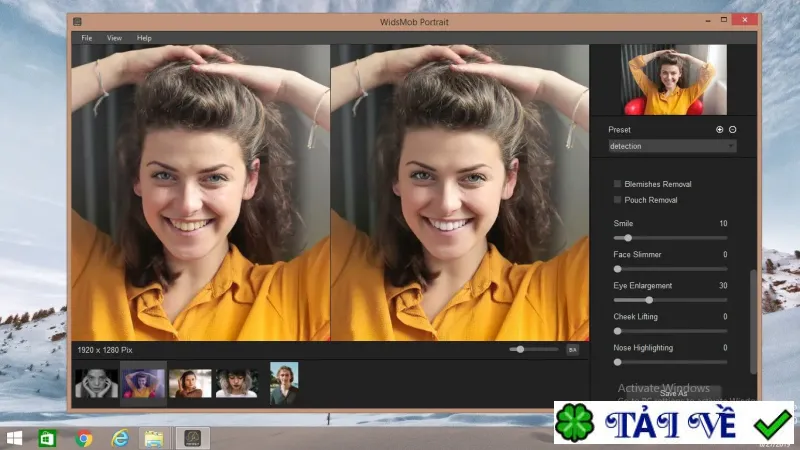Select the man portrait thumbnail
This screenshot has height=450, width=800.
(x=284, y=383)
